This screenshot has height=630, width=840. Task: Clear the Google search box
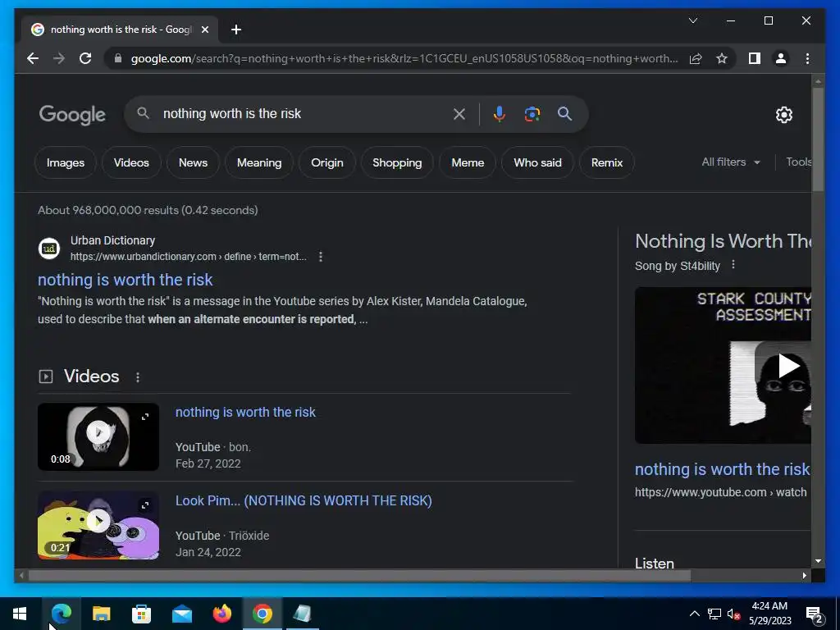(459, 113)
